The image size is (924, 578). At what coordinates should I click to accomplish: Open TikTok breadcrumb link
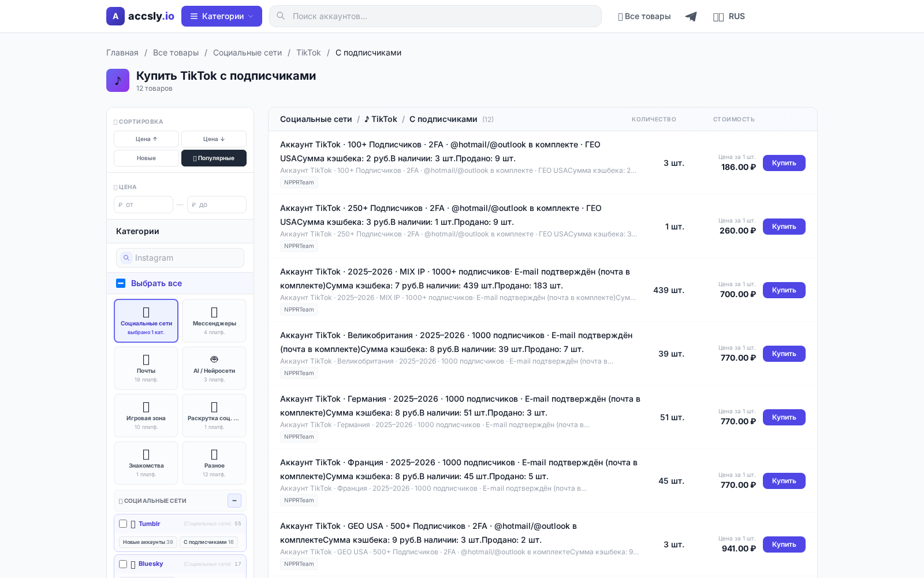click(x=308, y=53)
